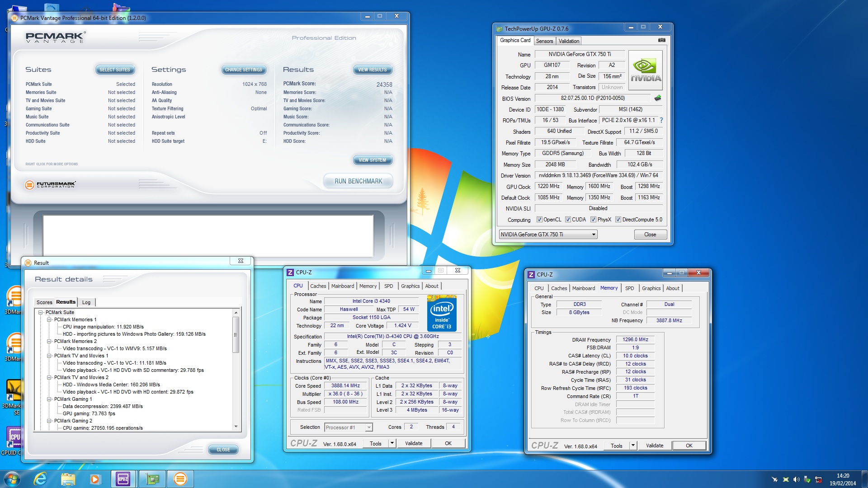Click the Result dialog title bar icon
868x488 pixels.
point(28,263)
